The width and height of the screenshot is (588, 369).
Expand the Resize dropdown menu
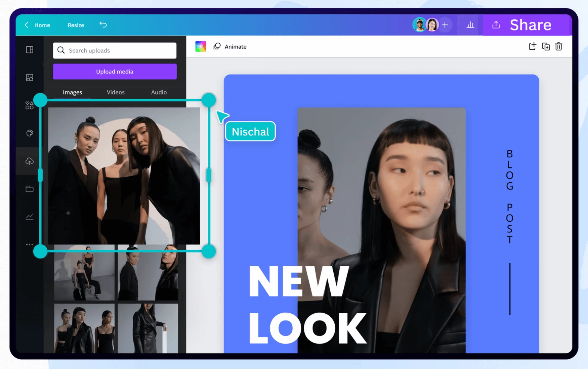76,25
